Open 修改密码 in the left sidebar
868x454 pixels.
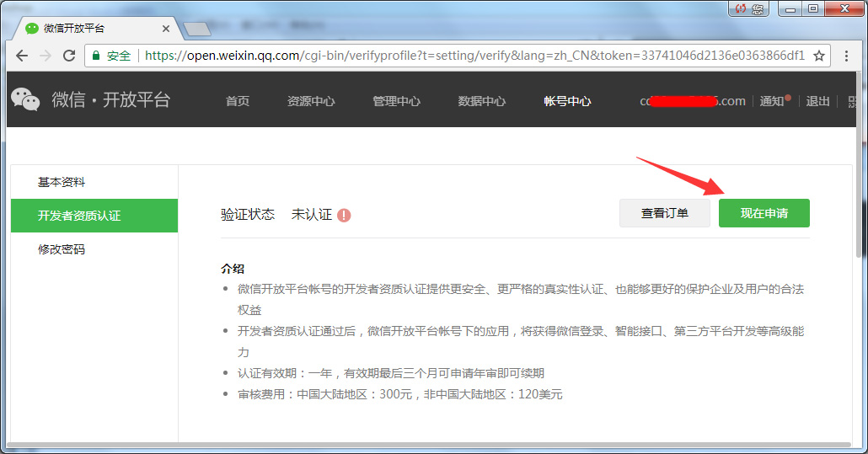(62, 249)
